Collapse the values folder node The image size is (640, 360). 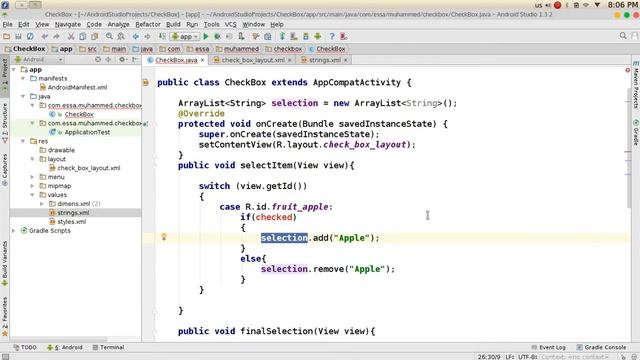tap(33, 195)
